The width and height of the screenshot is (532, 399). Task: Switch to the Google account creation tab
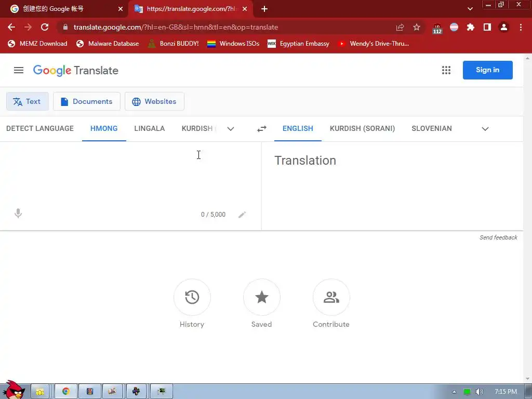coord(64,9)
